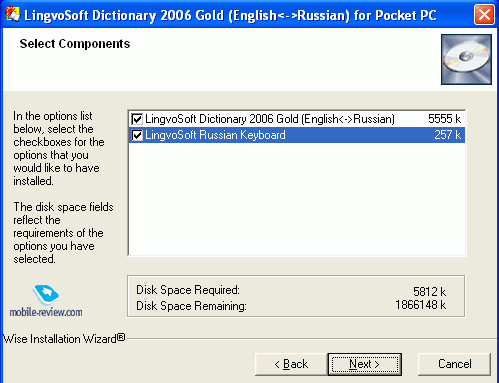499x383 pixels.
Task: Uncheck LingvoSoft Dictionary 2006 Gold checkbox
Action: point(137,119)
